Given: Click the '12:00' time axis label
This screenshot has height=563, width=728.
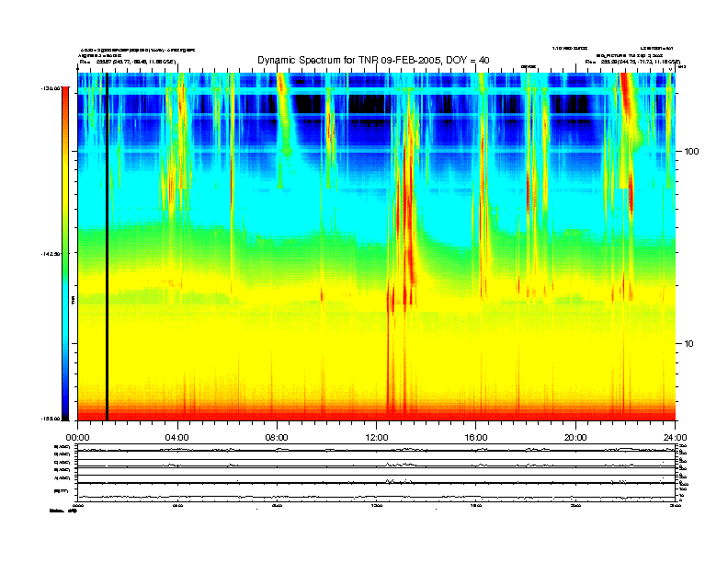Looking at the screenshot, I should (x=377, y=438).
